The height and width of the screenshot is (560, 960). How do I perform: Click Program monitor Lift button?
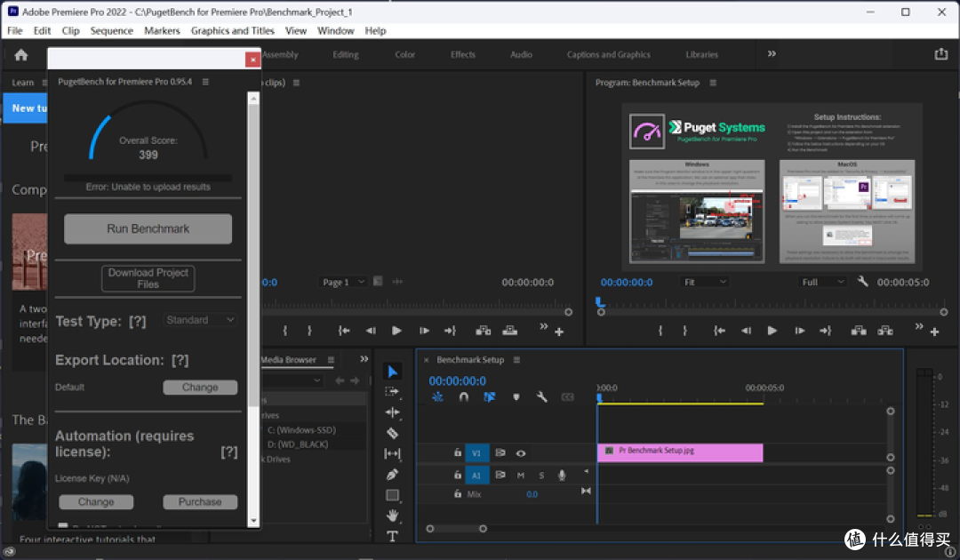point(859,331)
